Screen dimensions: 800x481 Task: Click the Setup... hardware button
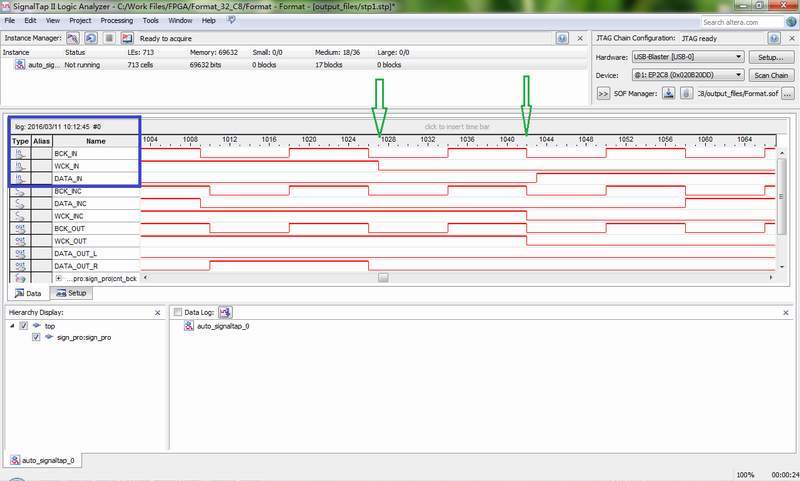[771, 57]
